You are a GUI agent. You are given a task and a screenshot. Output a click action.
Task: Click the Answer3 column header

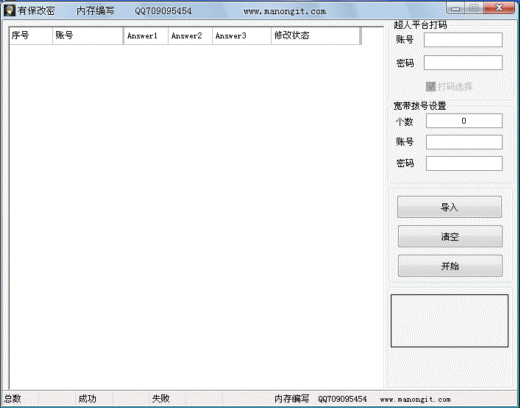tap(242, 36)
